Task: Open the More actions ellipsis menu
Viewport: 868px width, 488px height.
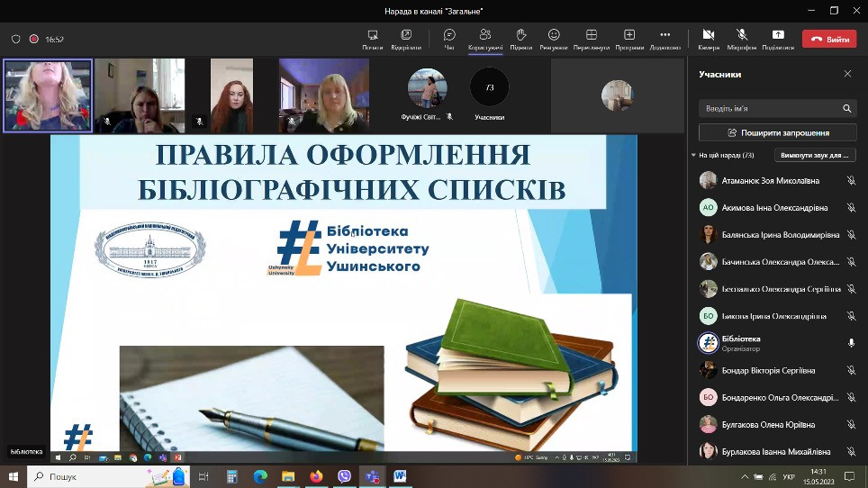Action: [x=665, y=35]
